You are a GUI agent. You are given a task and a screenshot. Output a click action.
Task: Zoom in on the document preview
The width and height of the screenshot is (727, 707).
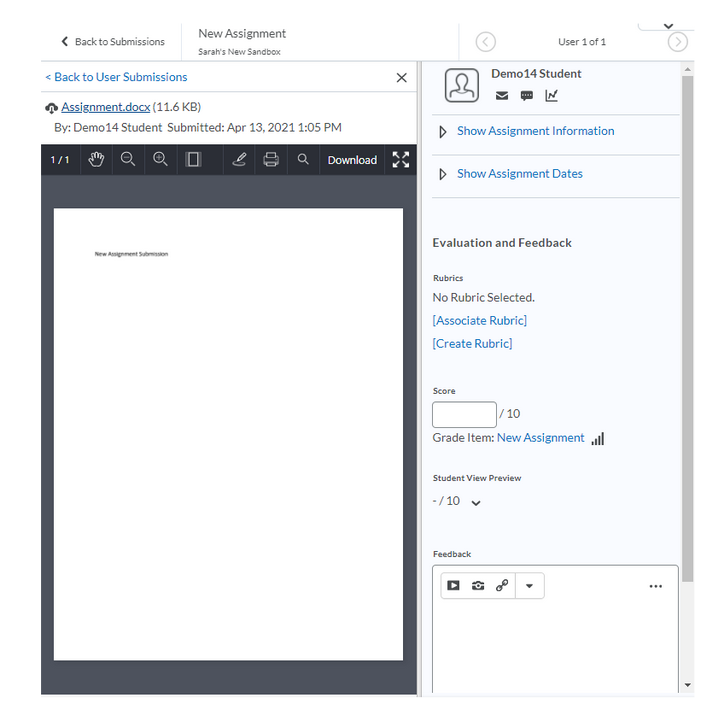(x=160, y=160)
